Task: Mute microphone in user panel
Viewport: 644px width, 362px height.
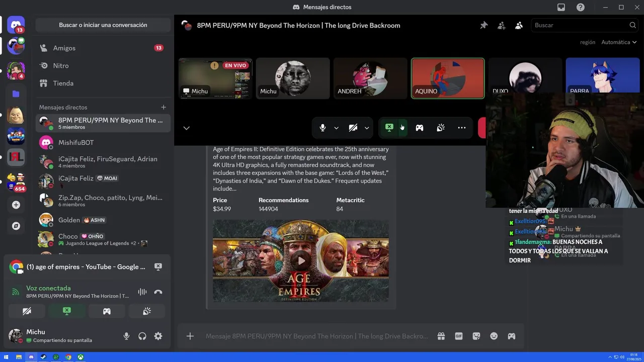Action: tap(126, 336)
